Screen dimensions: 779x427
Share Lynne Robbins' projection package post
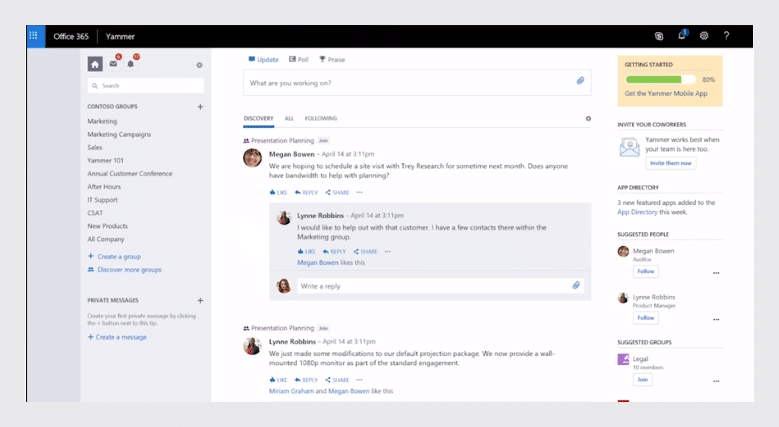click(x=337, y=380)
